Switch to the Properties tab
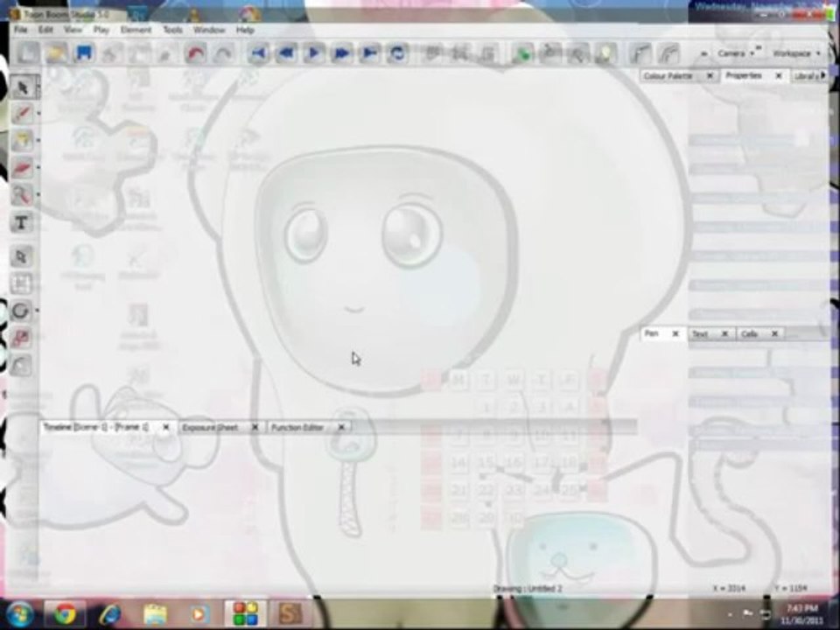 point(744,76)
